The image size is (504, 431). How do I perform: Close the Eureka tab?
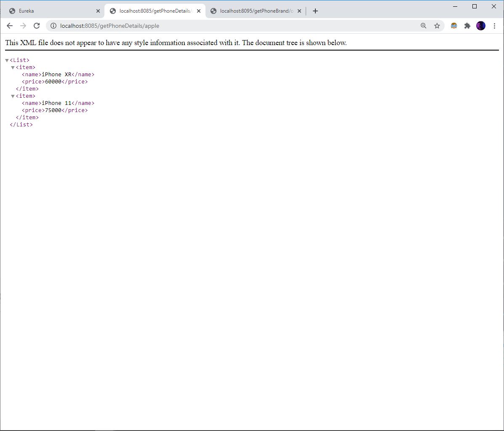click(98, 11)
